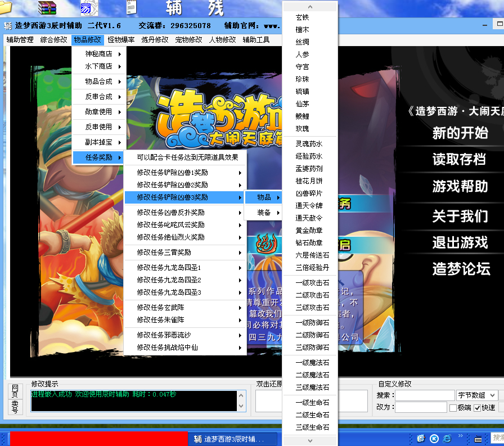Open the 怪物爆率 menu
Screen dimensions: 504x446
(121, 40)
